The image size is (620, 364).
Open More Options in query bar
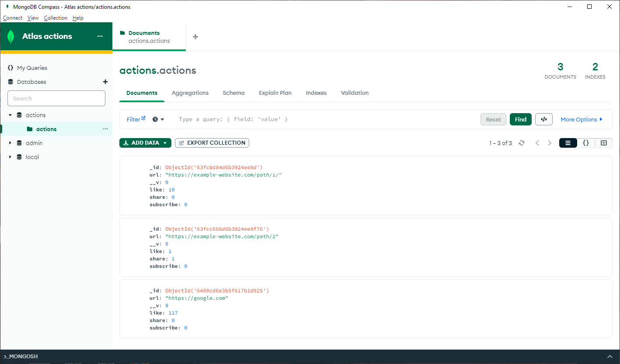[579, 119]
